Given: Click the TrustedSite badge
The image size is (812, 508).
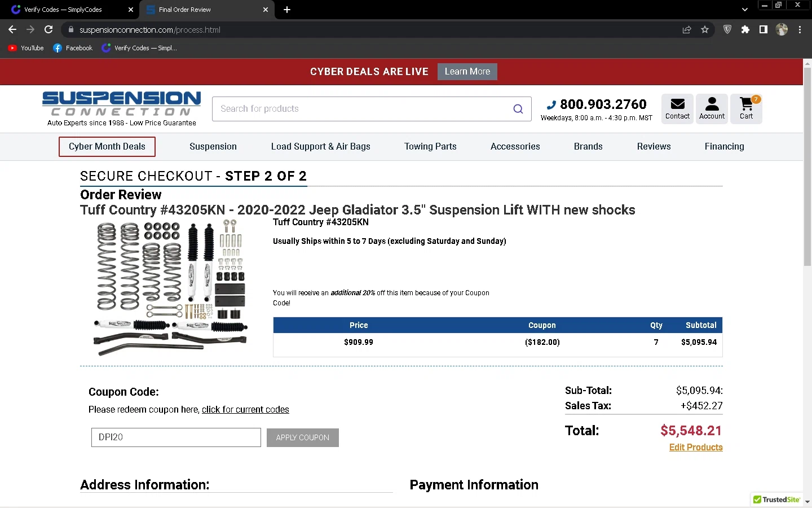Looking at the screenshot, I should pyautogui.click(x=777, y=500).
